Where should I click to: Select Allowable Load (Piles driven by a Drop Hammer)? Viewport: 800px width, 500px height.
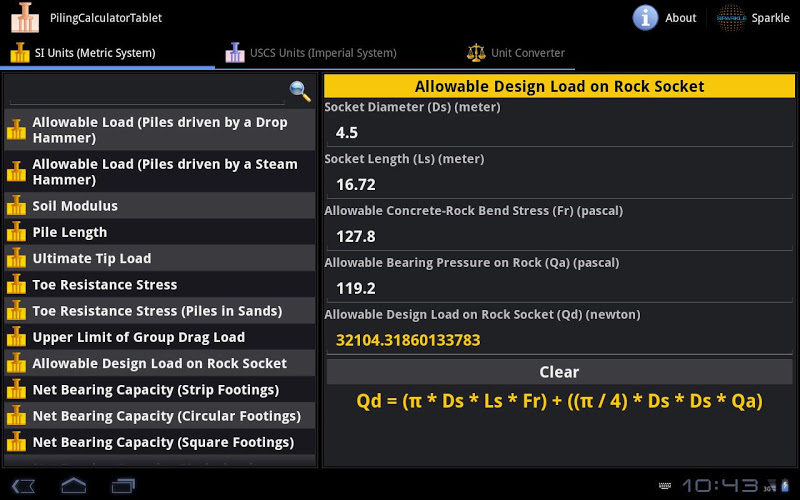coord(160,130)
